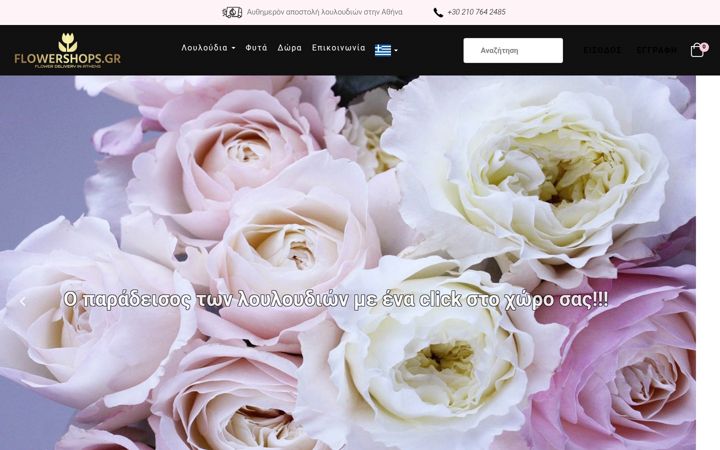Image resolution: width=720 pixels, height=450 pixels.
Task: Click the ΕΓΓΡΑΦΗ register link
Action: (656, 50)
